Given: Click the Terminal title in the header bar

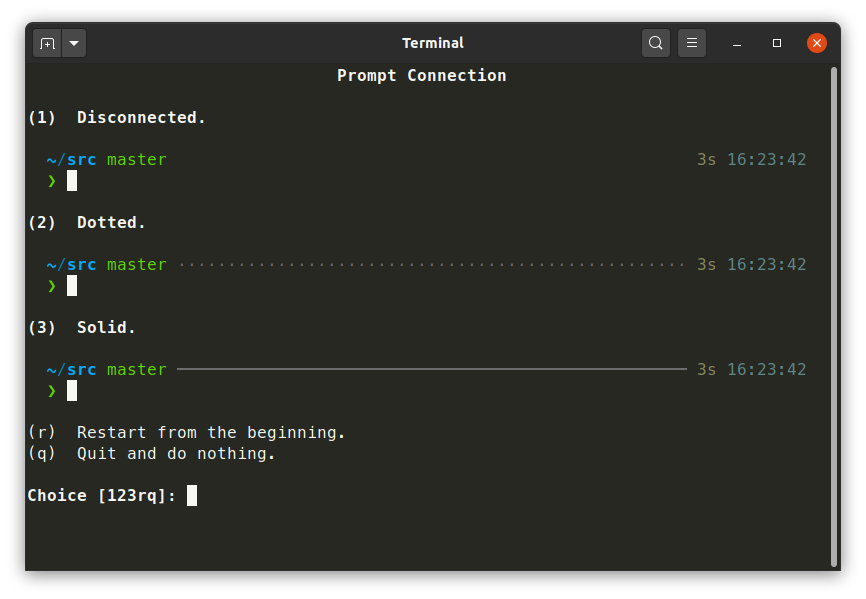Looking at the screenshot, I should coord(433,43).
